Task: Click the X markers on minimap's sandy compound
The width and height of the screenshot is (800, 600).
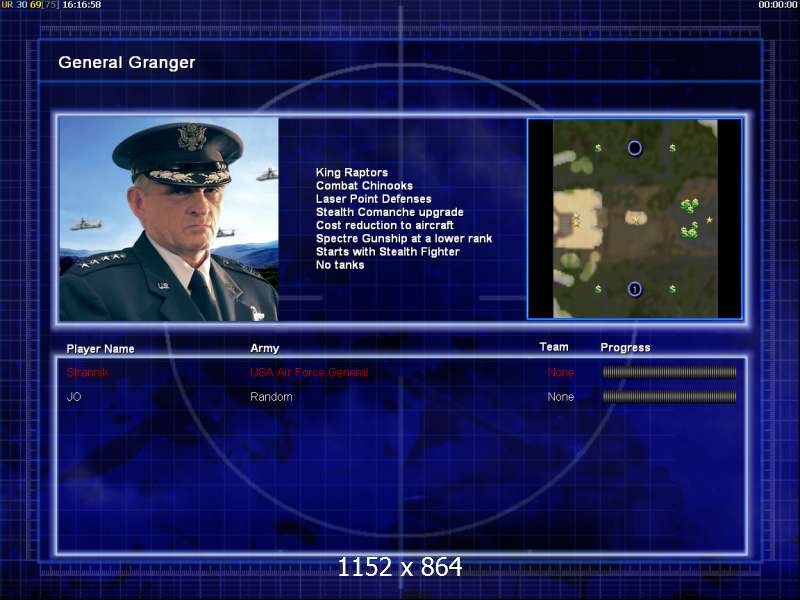Action: pyautogui.click(x=578, y=220)
